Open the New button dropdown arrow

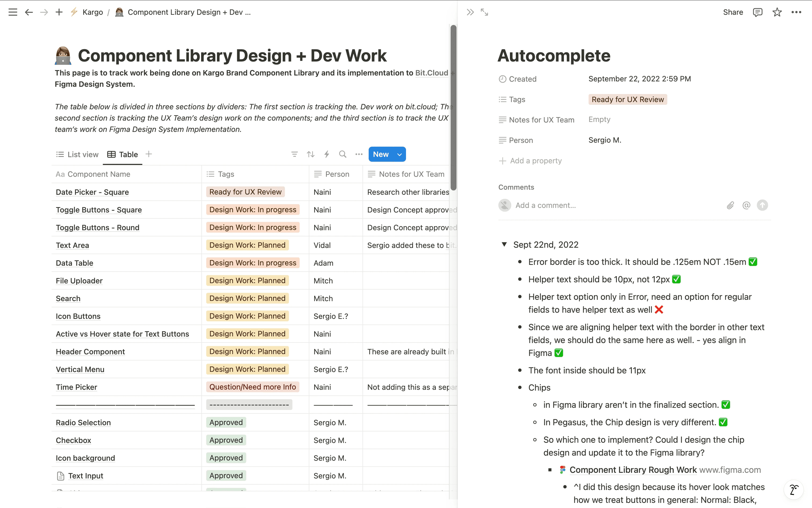pos(399,154)
